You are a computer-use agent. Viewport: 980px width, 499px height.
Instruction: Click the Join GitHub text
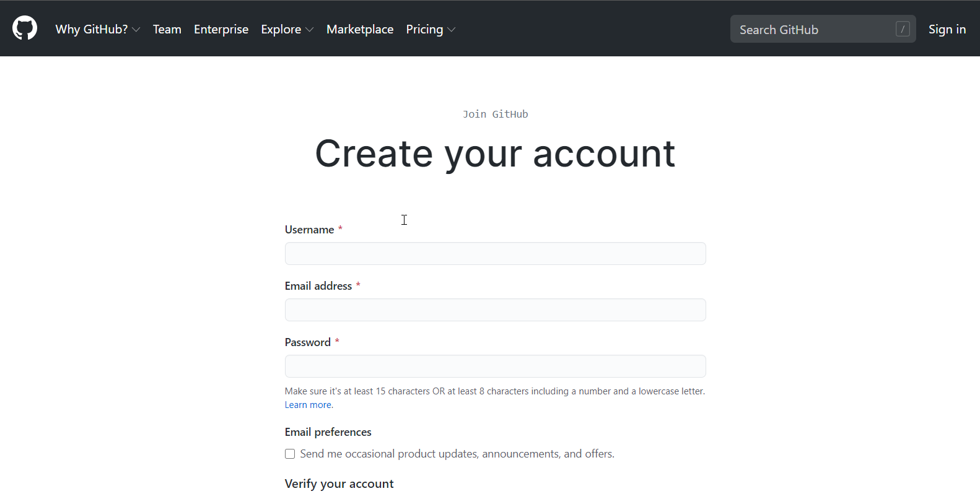click(x=495, y=114)
